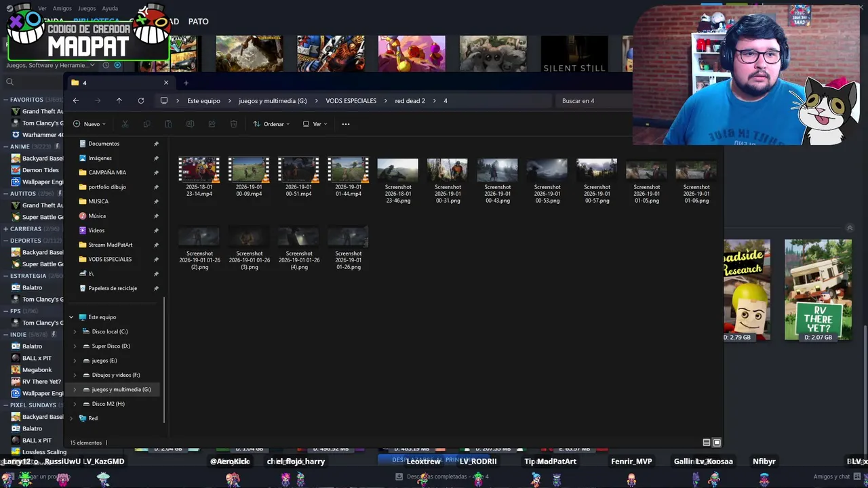Switch to large thumbnails view icon
868x488 pixels.
click(x=717, y=443)
